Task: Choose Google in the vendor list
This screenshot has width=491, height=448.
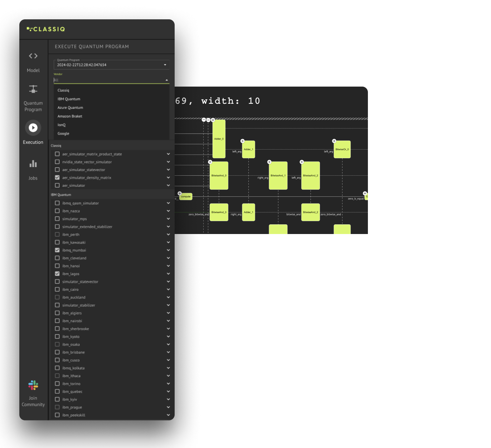Action: coord(63,133)
